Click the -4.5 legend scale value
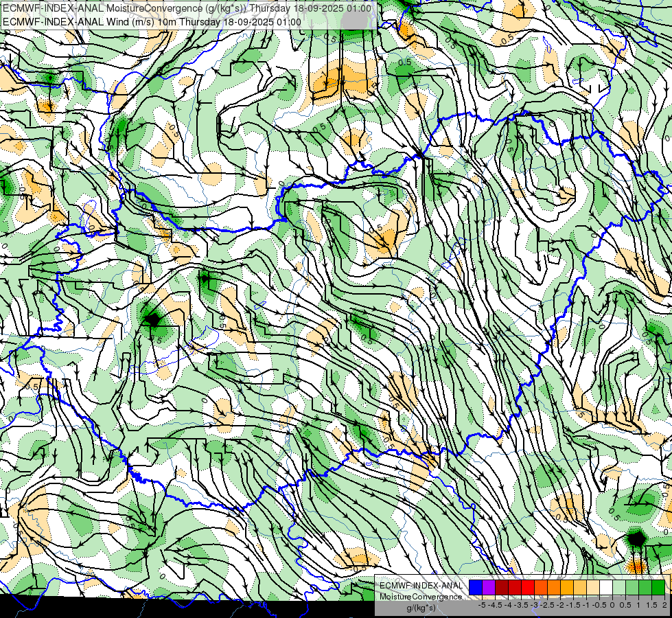The height and width of the screenshot is (618, 672). [495, 605]
